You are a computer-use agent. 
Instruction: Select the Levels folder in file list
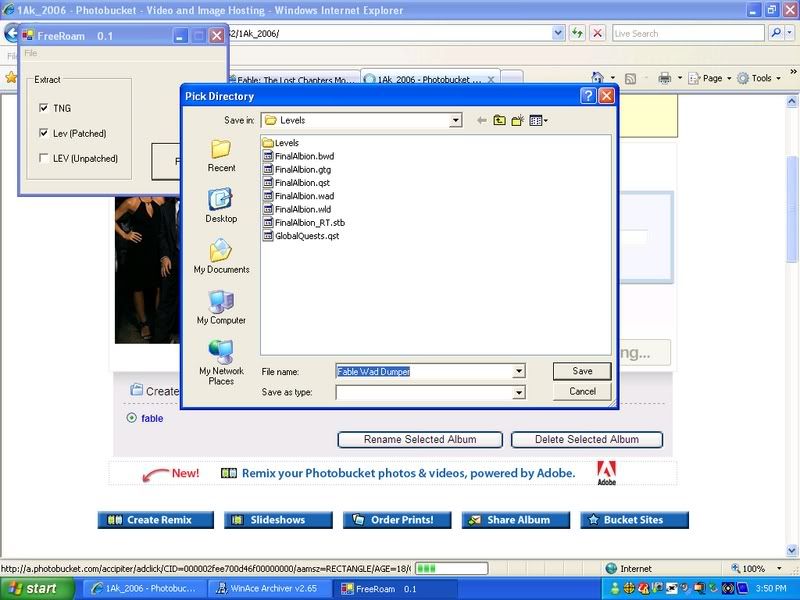click(x=281, y=143)
